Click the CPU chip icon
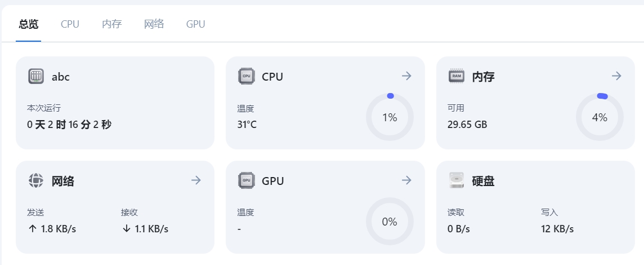The image size is (644, 265). click(247, 76)
